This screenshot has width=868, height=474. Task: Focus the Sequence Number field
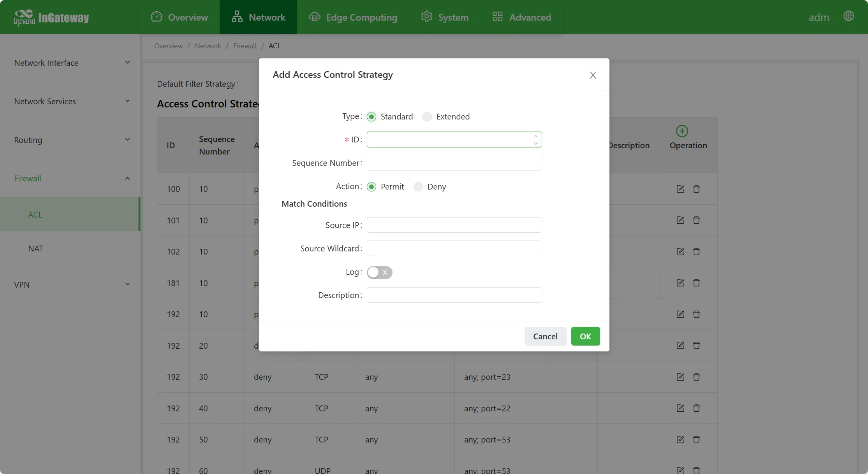click(x=454, y=163)
